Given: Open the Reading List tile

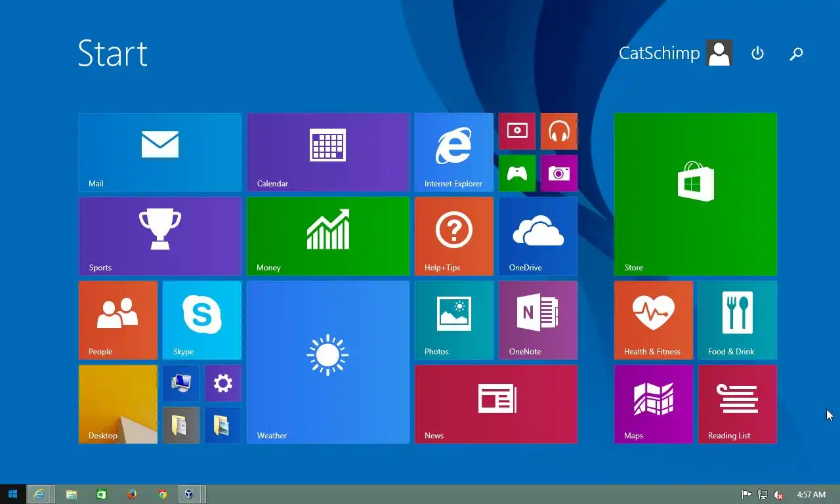Looking at the screenshot, I should pos(738,404).
